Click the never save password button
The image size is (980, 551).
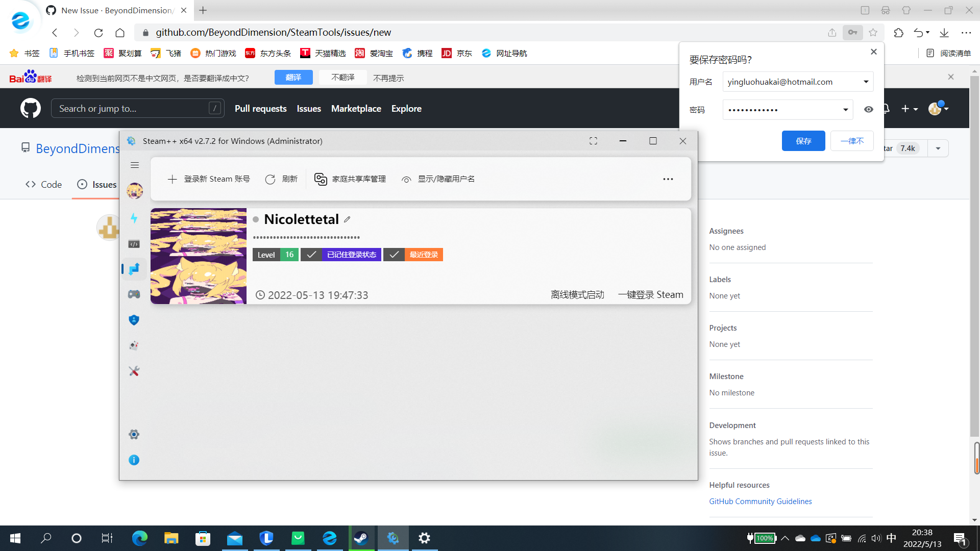click(x=852, y=141)
